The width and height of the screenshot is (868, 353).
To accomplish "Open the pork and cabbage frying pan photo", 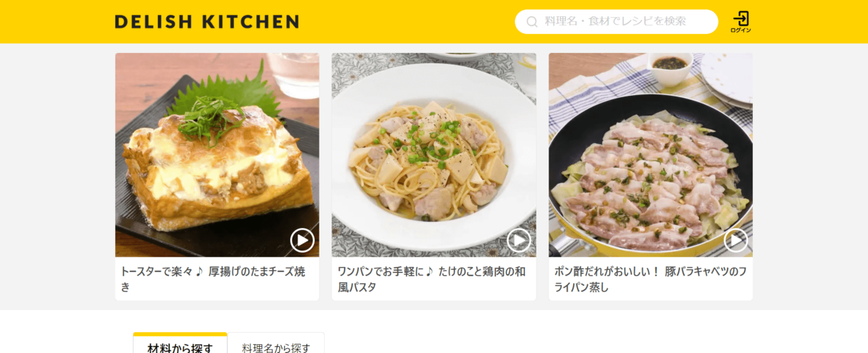I will pos(650,155).
